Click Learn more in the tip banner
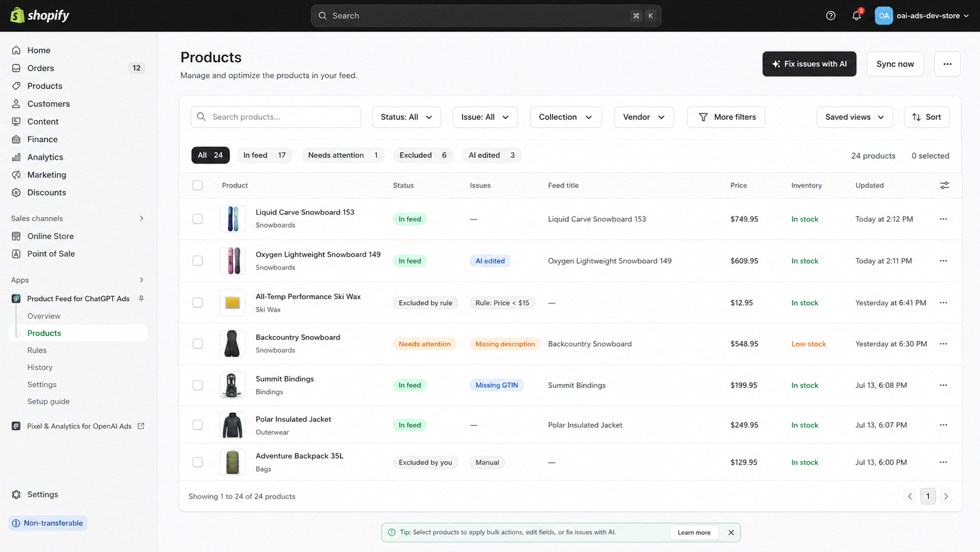The image size is (980, 552). (694, 533)
